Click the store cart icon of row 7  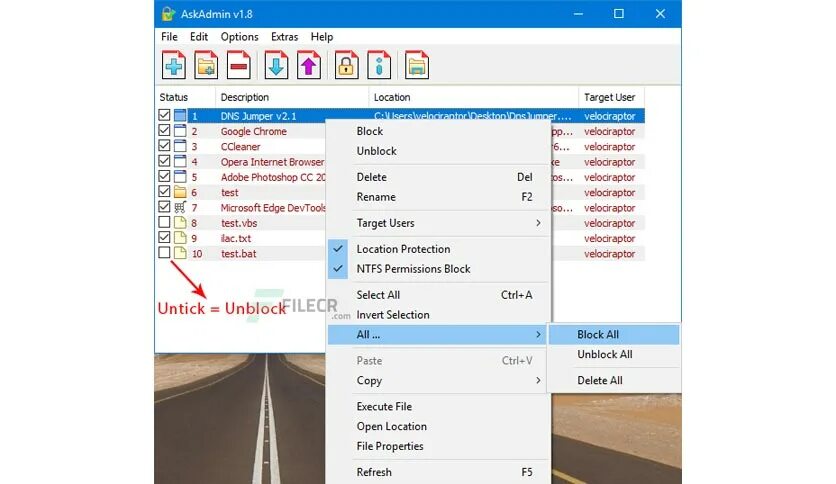click(x=180, y=207)
